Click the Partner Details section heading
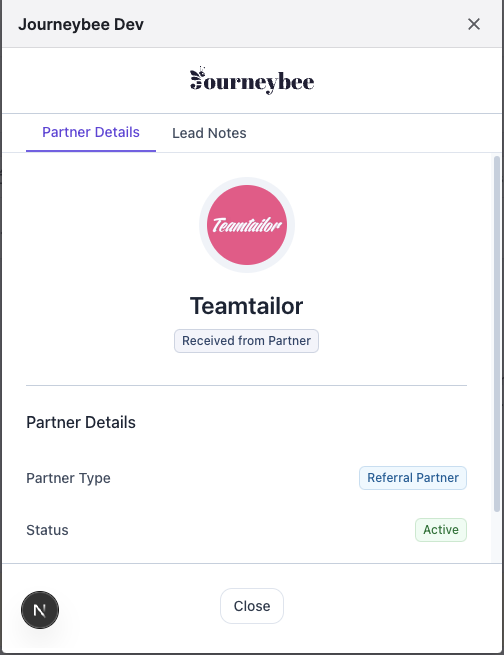The height and width of the screenshot is (655, 504). [81, 422]
